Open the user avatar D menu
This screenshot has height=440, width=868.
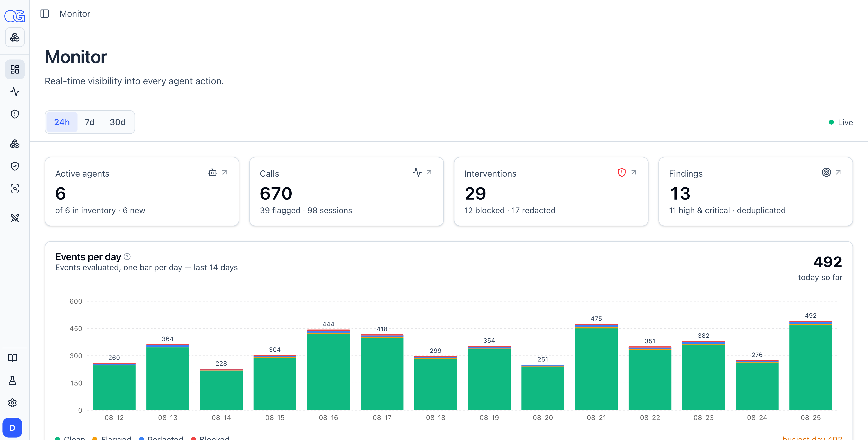click(12, 428)
